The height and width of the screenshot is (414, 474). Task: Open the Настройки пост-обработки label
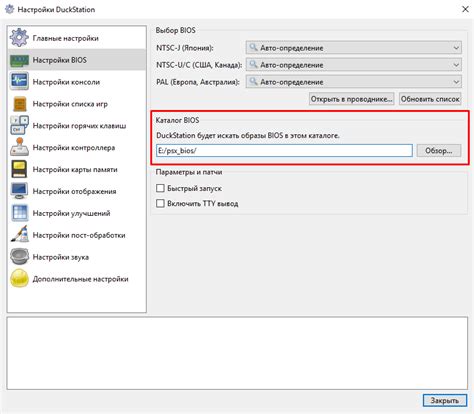[x=79, y=235]
